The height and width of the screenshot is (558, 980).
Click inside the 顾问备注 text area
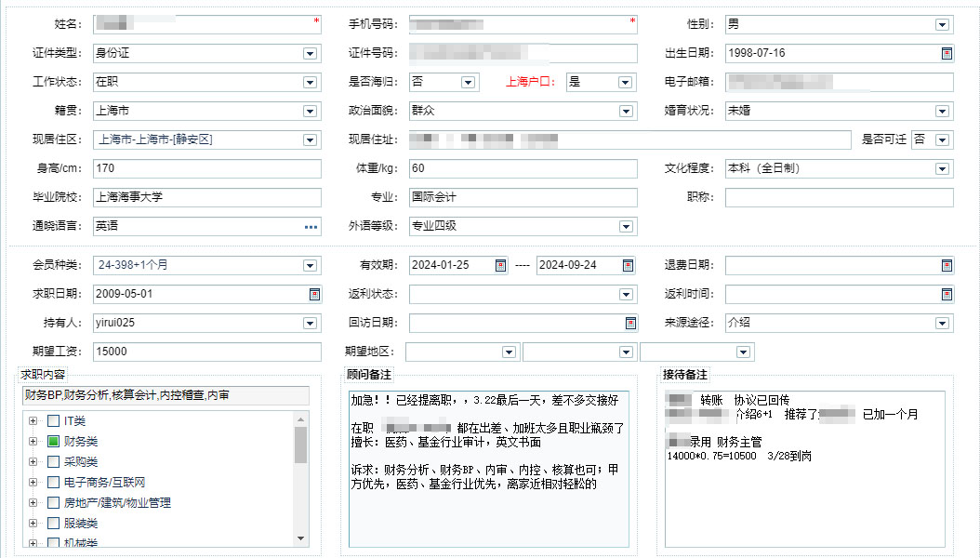489,470
